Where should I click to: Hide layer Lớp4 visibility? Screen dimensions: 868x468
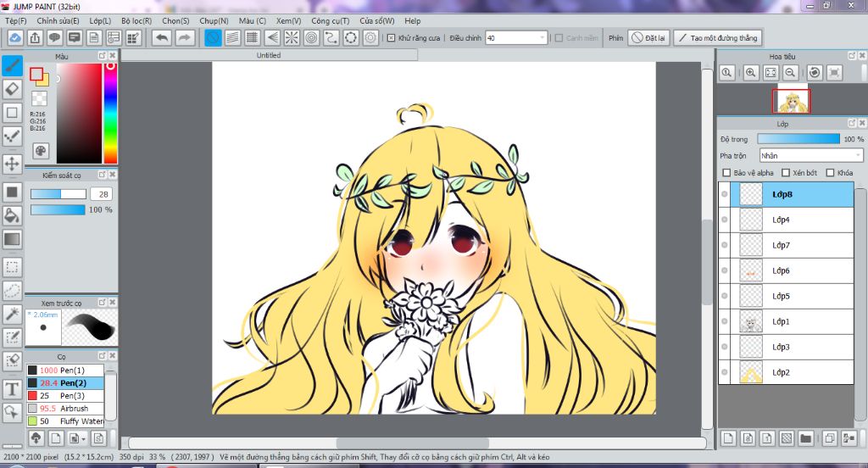click(x=724, y=220)
